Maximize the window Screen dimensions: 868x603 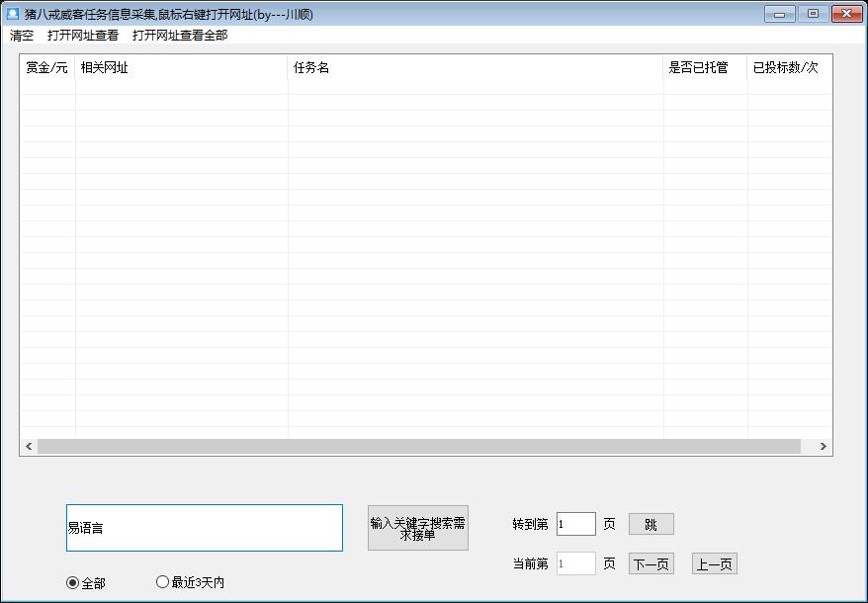[x=813, y=14]
